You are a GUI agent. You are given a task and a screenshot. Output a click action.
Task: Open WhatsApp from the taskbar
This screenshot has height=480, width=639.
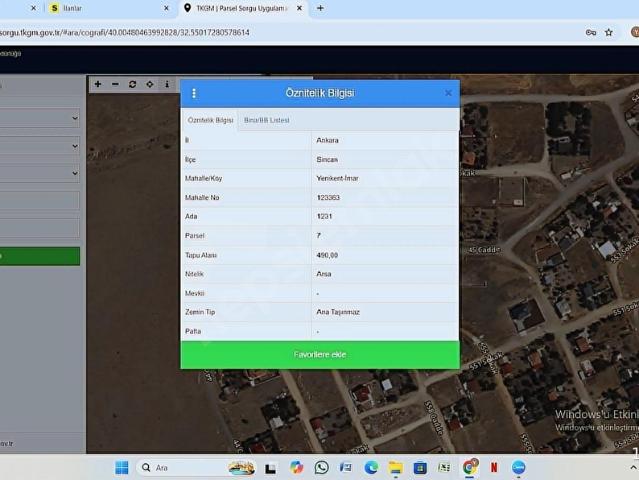pos(322,467)
